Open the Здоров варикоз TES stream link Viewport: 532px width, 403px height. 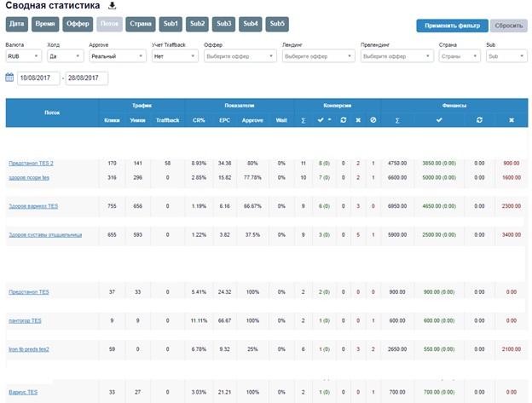click(x=33, y=206)
